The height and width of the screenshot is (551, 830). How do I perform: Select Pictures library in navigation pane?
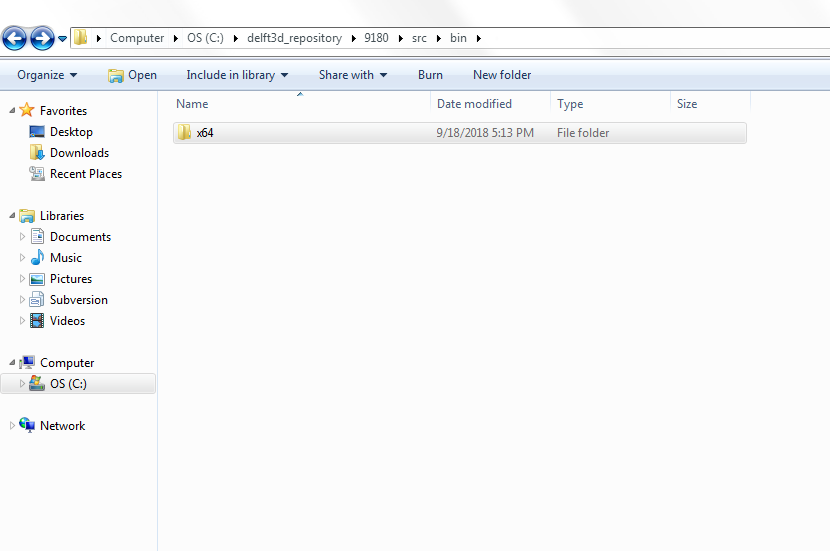[x=70, y=279]
